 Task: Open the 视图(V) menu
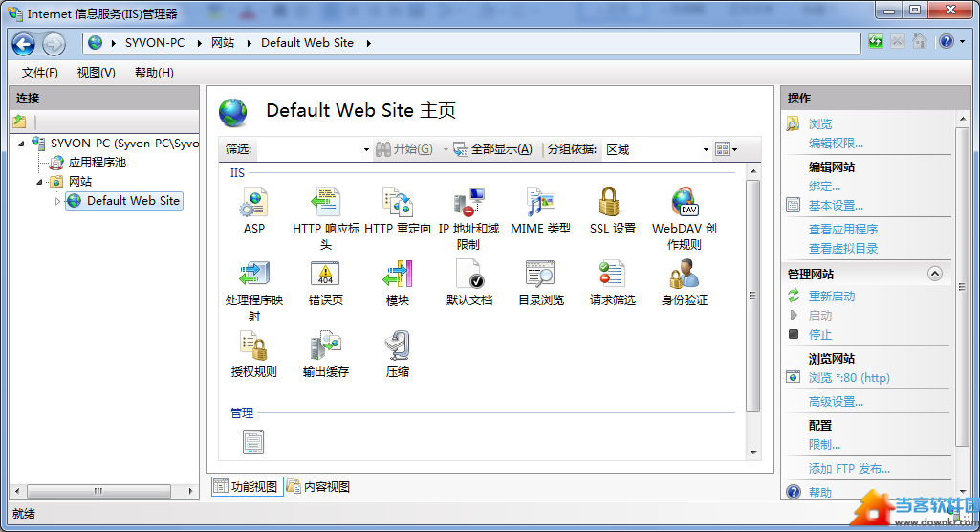pos(96,73)
